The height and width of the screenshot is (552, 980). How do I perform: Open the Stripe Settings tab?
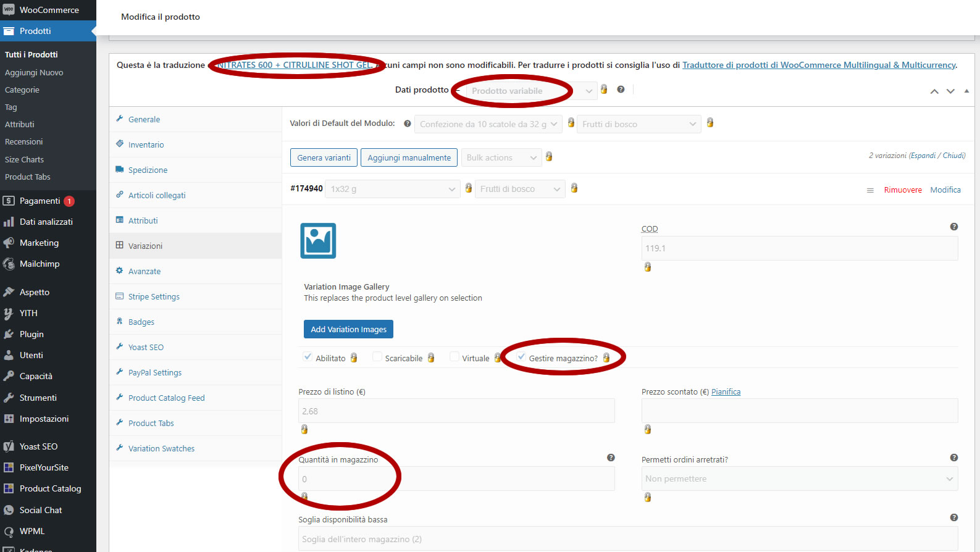[x=195, y=296]
